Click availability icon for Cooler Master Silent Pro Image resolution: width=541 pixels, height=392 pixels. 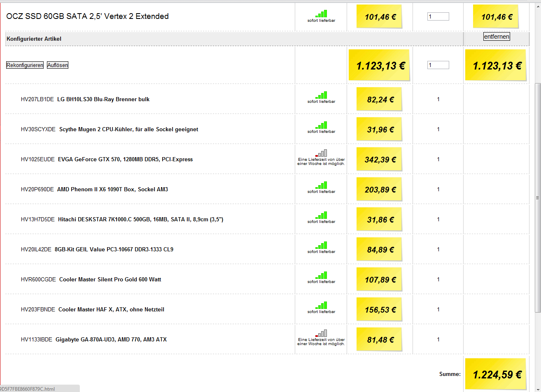(x=322, y=275)
